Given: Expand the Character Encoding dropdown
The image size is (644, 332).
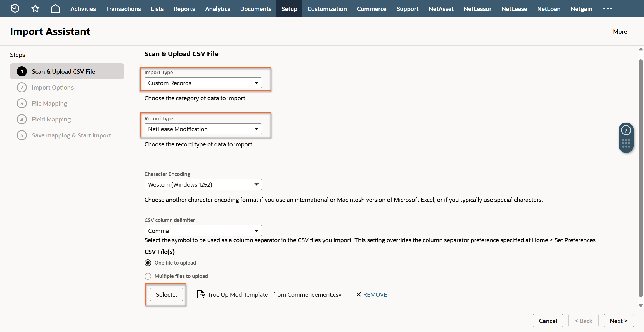Looking at the screenshot, I should 203,184.
